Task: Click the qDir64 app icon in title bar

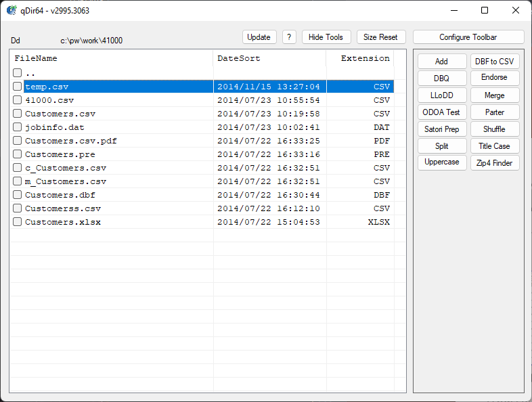Action: coord(12,10)
